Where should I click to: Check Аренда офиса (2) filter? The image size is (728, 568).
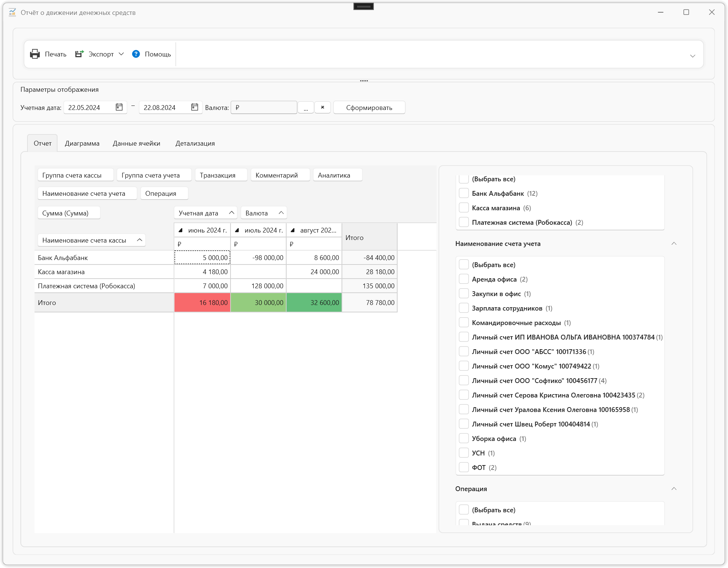pyautogui.click(x=464, y=279)
